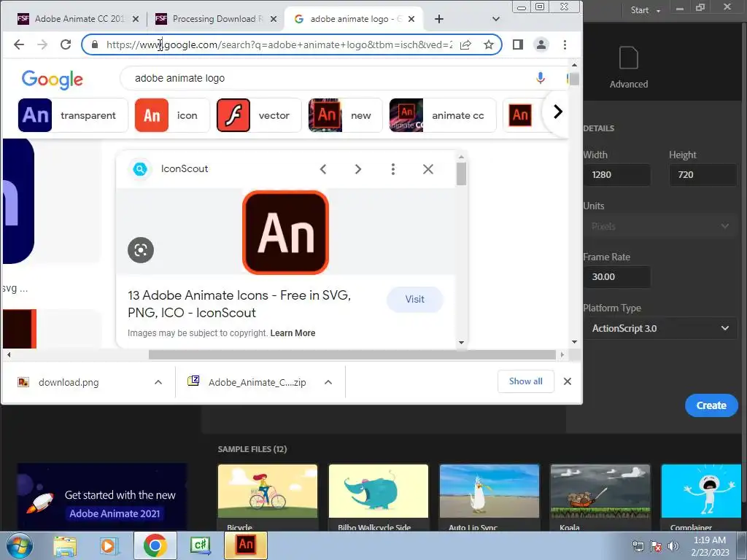
Task: Expand the Chrome tab search chevron
Action: pyautogui.click(x=496, y=19)
